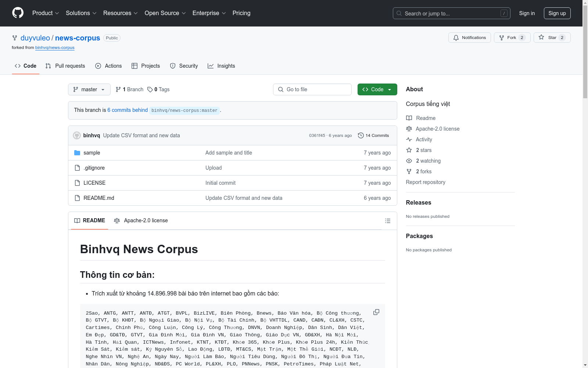Viewport: 588px width, 368px height.
Task: Open the news-corpus repository link
Action: pyautogui.click(x=78, y=38)
